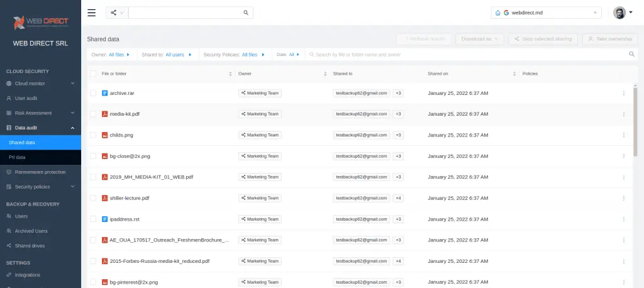Click the Shared drives share icon
Viewport: 644px width, 288px height.
9,246
